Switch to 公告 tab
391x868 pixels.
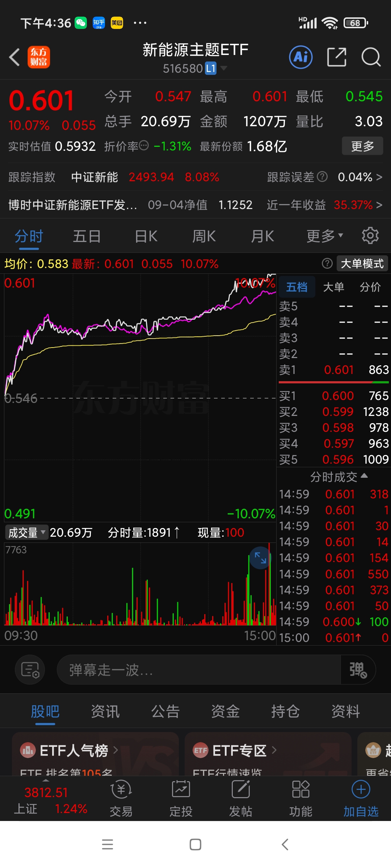pos(165,711)
